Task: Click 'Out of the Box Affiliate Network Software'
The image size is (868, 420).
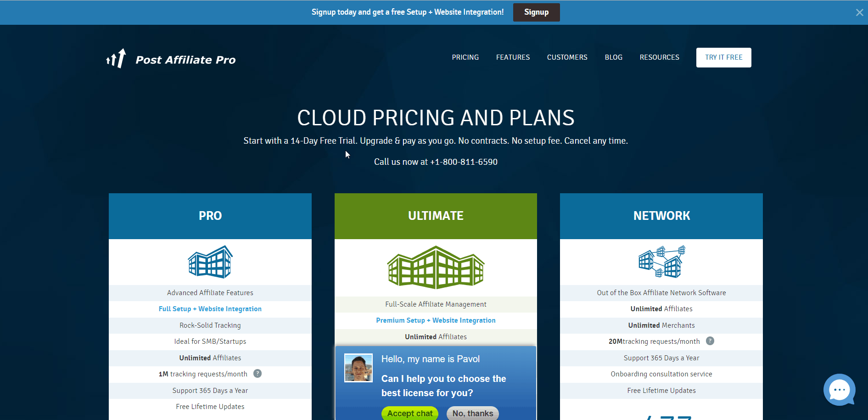Action: pos(661,293)
